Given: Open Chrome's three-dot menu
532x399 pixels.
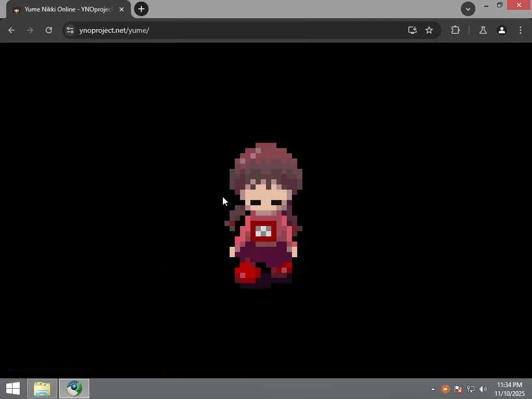Looking at the screenshot, I should point(521,30).
